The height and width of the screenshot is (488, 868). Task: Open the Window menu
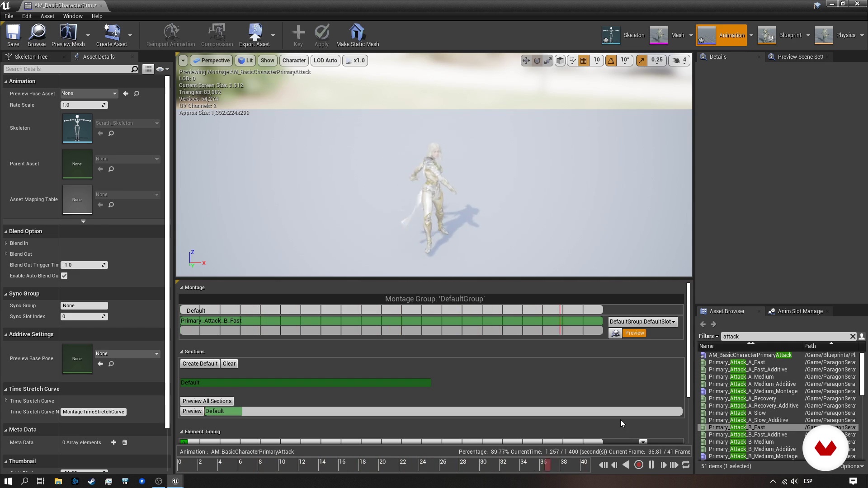click(x=73, y=16)
